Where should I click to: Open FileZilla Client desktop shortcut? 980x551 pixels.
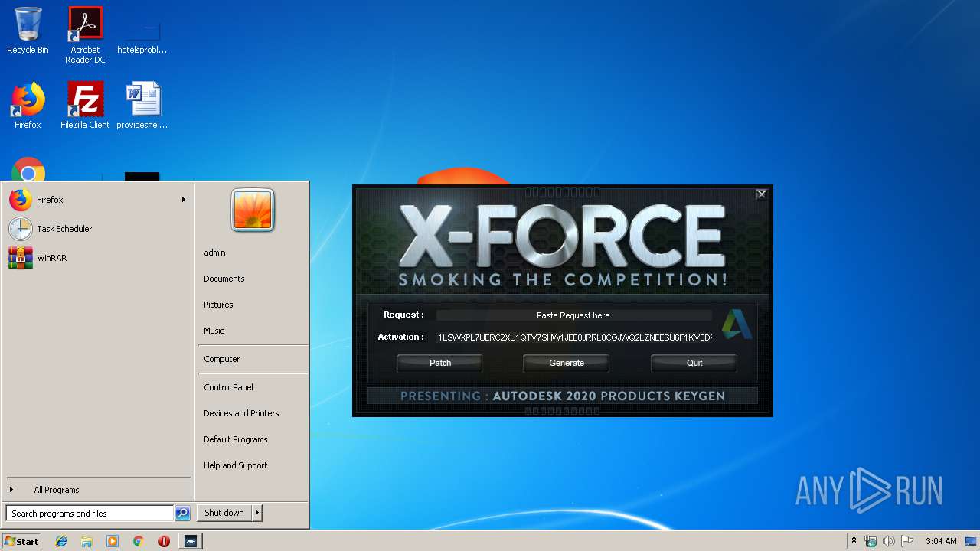(x=85, y=106)
